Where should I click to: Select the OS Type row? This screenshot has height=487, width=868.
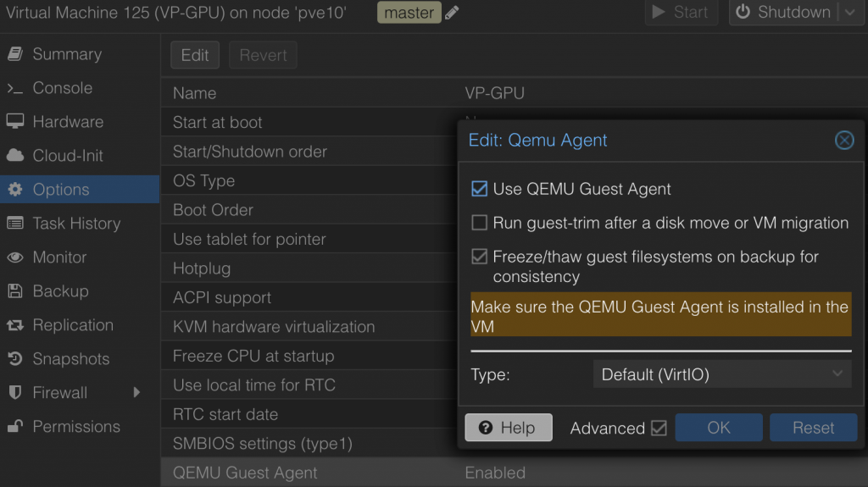click(310, 180)
